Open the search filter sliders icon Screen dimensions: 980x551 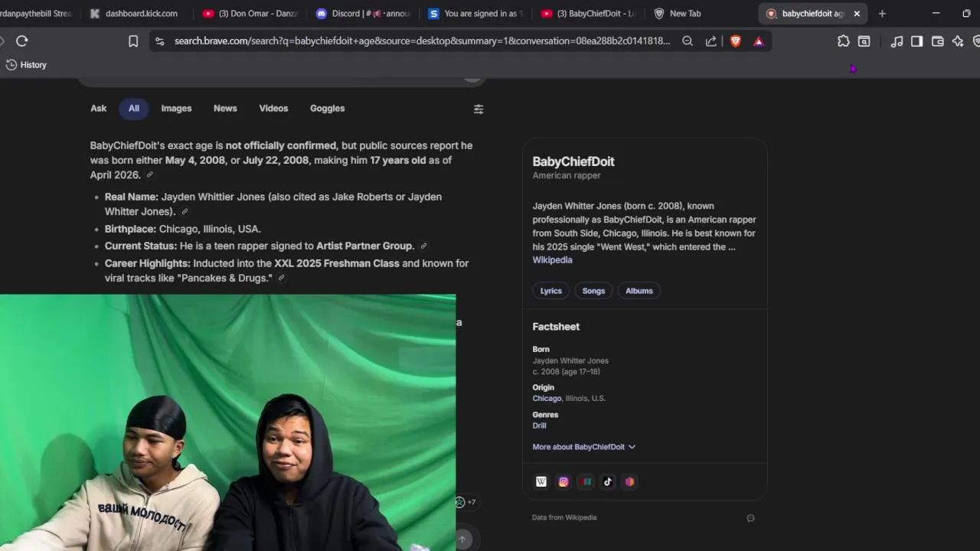click(479, 109)
